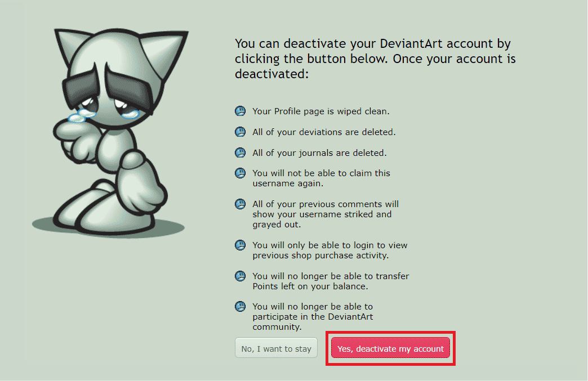
Task: Click the text 'All of your deviations are deleted.'
Action: coord(324,132)
